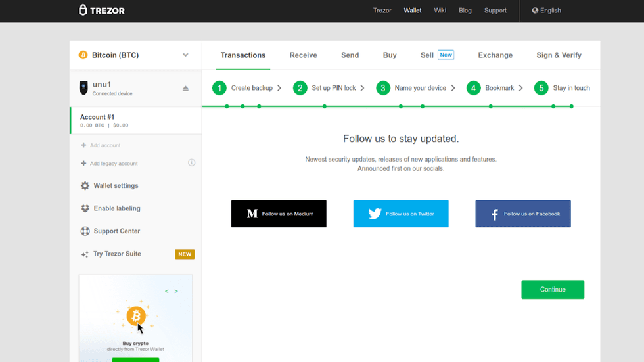This screenshot has height=362, width=644.
Task: Click the Facebook f icon
Action: (x=495, y=214)
